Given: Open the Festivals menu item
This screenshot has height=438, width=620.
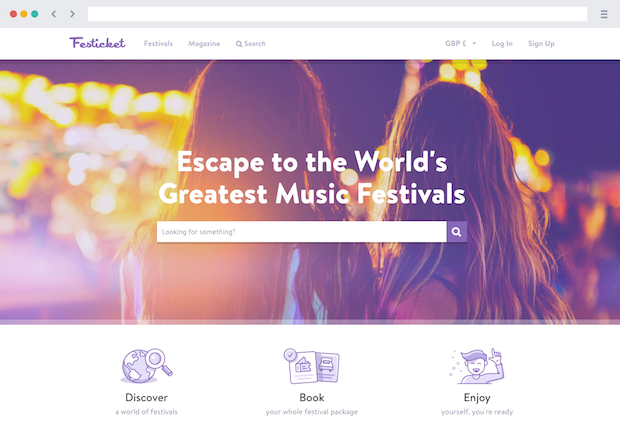Looking at the screenshot, I should (x=158, y=43).
